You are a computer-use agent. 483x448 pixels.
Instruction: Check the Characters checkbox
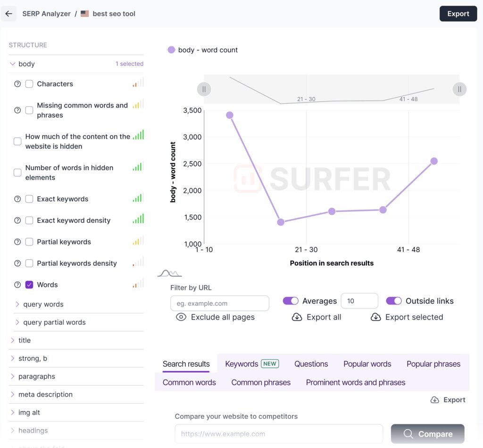pyautogui.click(x=29, y=84)
